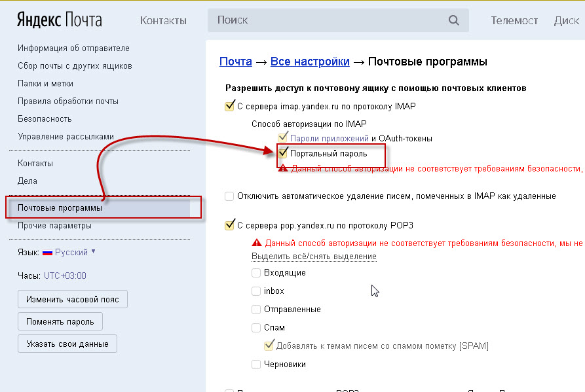This screenshot has height=392, width=585.
Task: Check the Входящие folder checkbox
Action: 256,273
